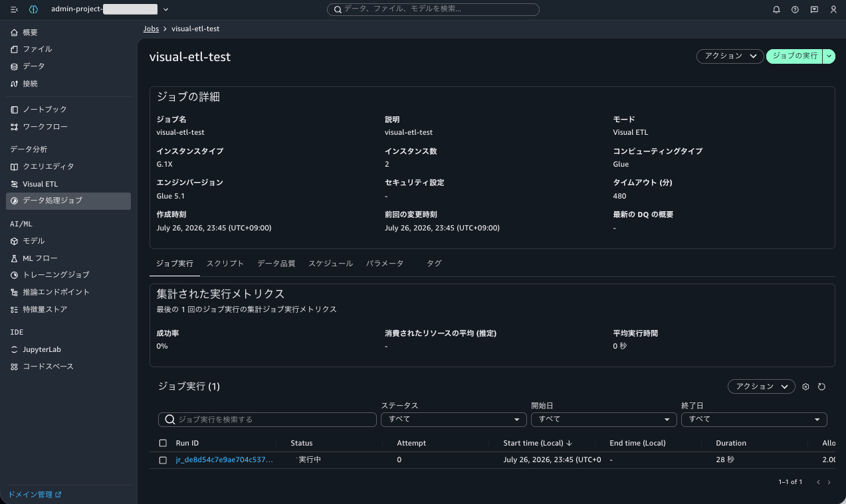This screenshot has width=846, height=504.
Task: Open the feedback chat icon
Action: (x=814, y=10)
